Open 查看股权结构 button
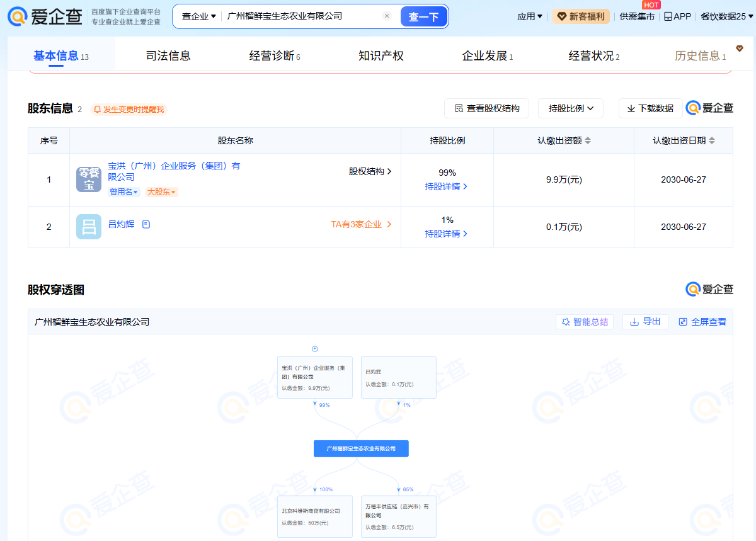 click(x=486, y=108)
